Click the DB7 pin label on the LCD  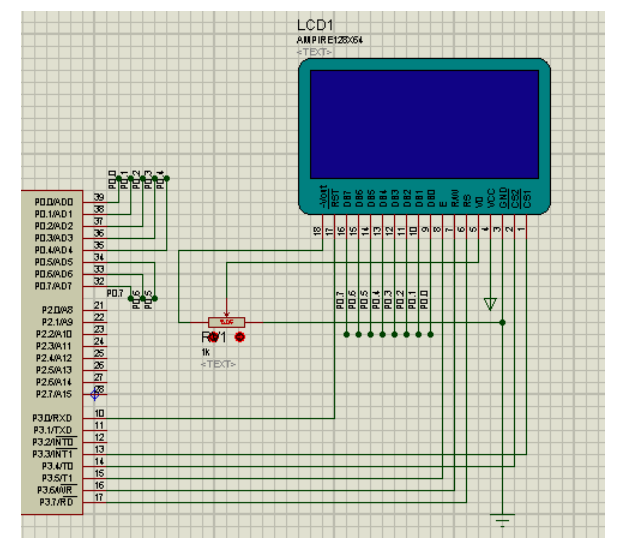pos(347,199)
